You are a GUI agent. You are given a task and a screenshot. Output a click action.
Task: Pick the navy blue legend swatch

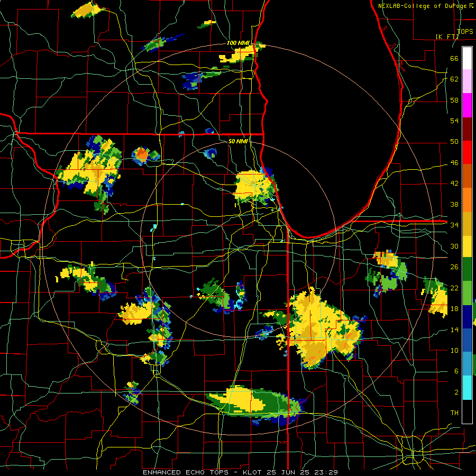pyautogui.click(x=467, y=317)
